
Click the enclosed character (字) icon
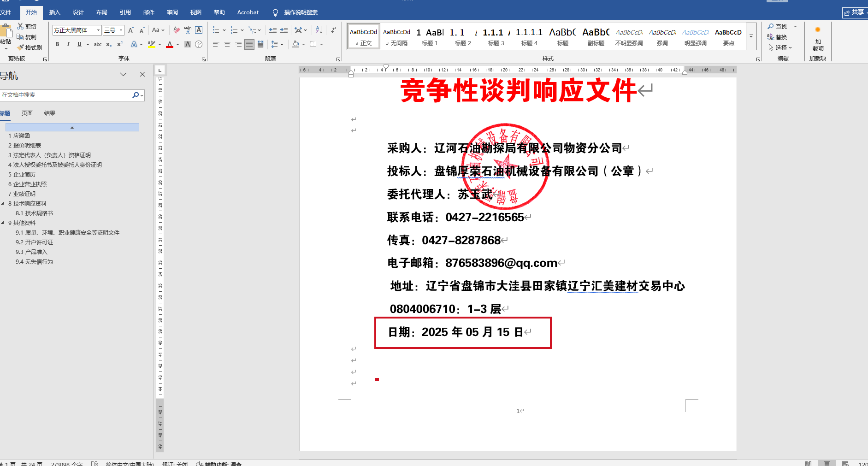(199, 44)
